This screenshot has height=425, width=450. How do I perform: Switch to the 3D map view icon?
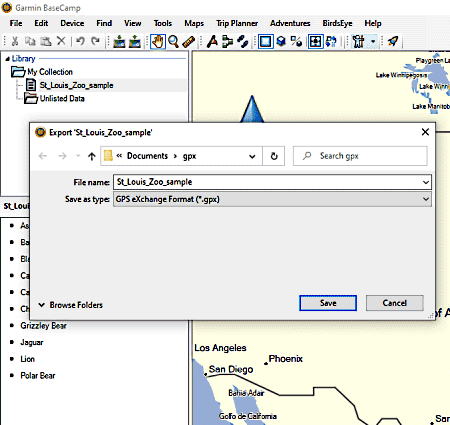coord(281,42)
